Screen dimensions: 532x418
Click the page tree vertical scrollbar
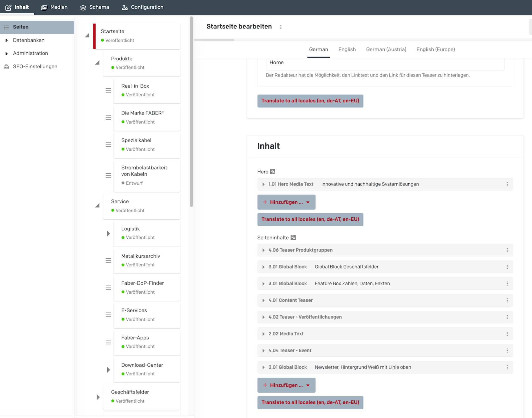tap(191, 112)
